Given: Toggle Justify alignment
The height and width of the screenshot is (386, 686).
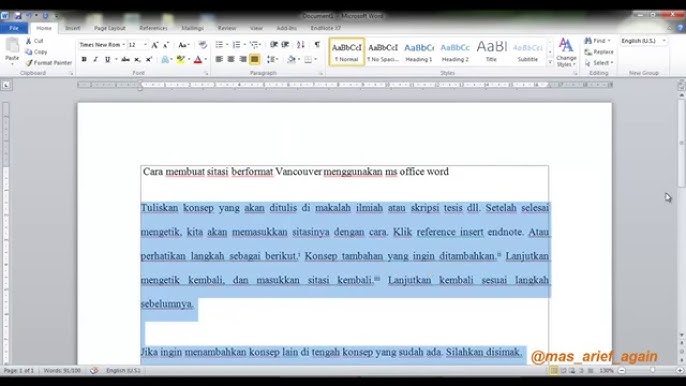Looking at the screenshot, I should pos(255,59).
